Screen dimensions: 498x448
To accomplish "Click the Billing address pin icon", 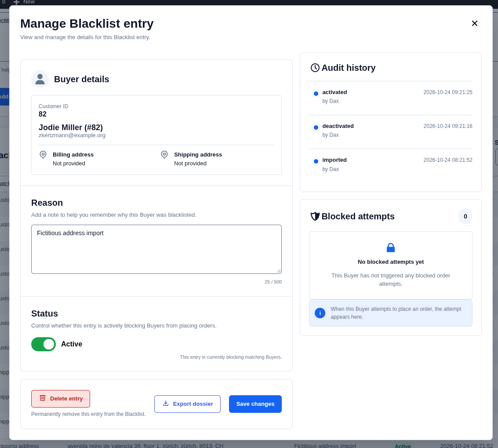I will (x=43, y=155).
